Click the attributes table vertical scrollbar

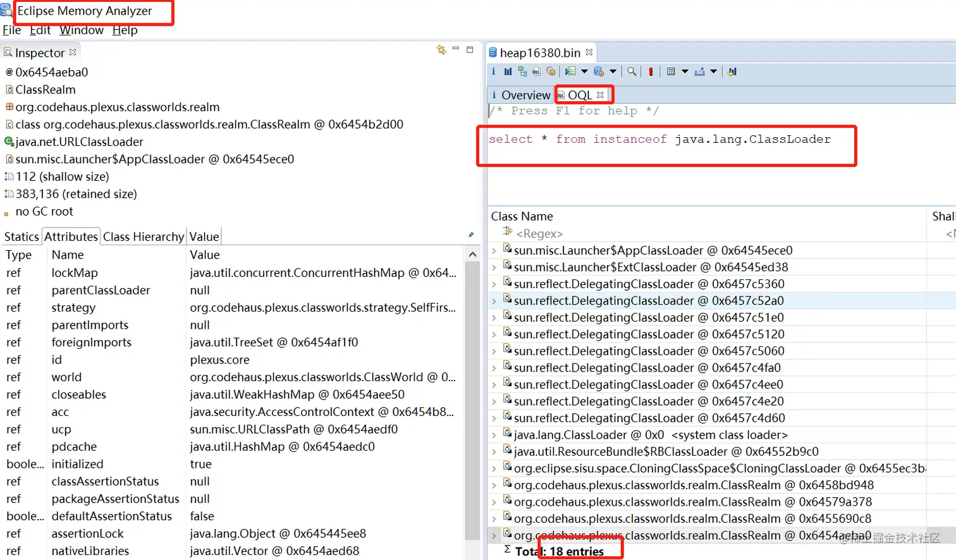point(472,401)
